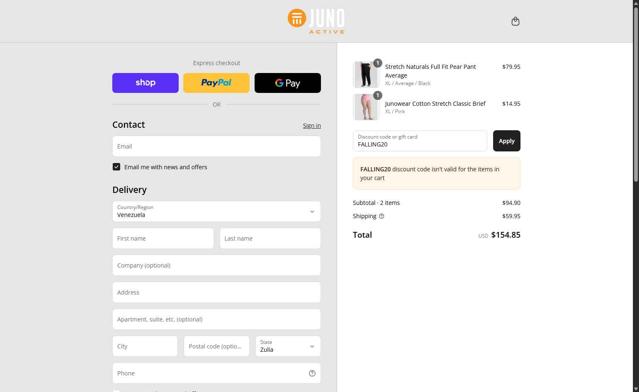Pay with Google Pay
639x392 pixels.
pos(288,83)
